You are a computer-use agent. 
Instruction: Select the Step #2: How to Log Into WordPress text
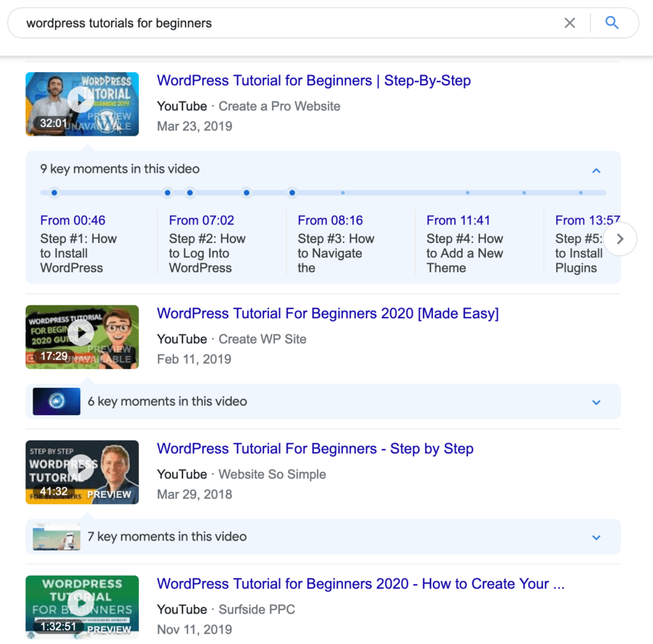[x=207, y=253]
